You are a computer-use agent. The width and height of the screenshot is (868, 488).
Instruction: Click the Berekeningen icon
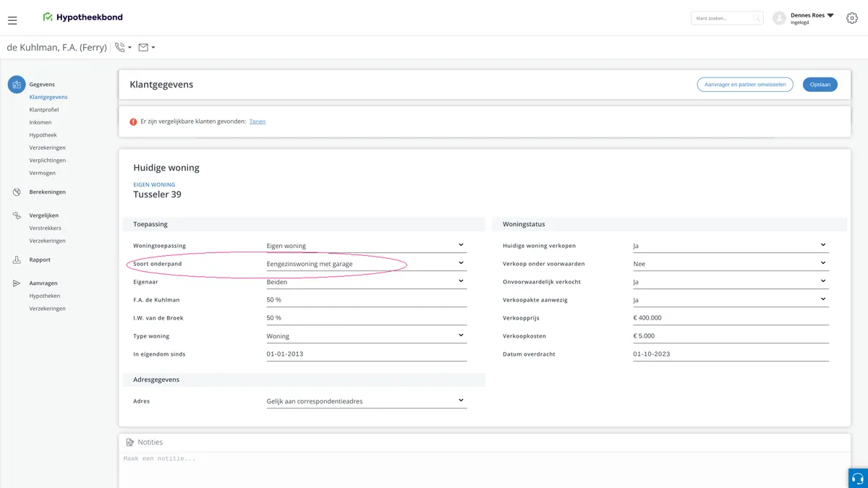(x=17, y=192)
